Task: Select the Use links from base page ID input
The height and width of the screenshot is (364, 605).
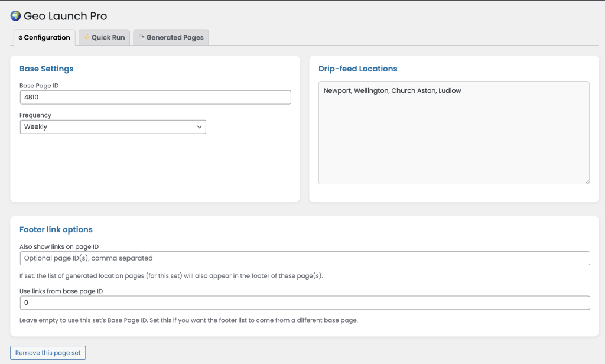Action: [x=305, y=303]
